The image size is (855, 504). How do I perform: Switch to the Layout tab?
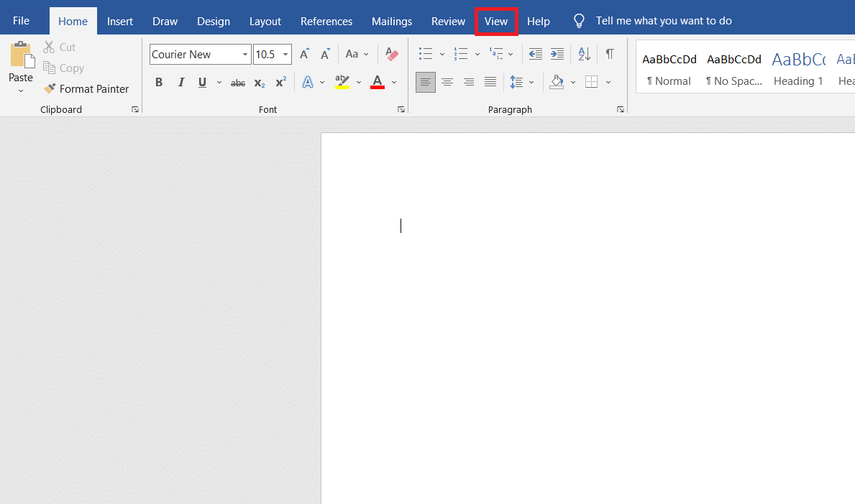(265, 22)
